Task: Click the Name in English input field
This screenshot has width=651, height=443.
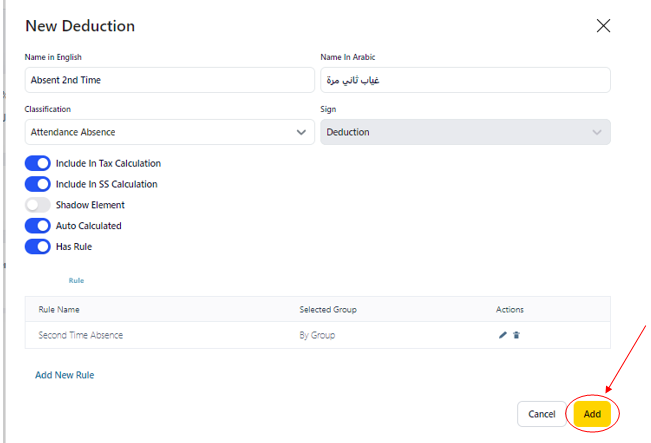Action: coord(169,80)
